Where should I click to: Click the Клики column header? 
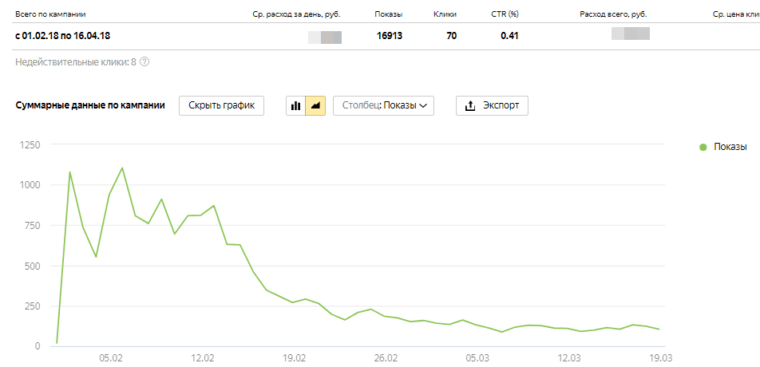coord(444,14)
